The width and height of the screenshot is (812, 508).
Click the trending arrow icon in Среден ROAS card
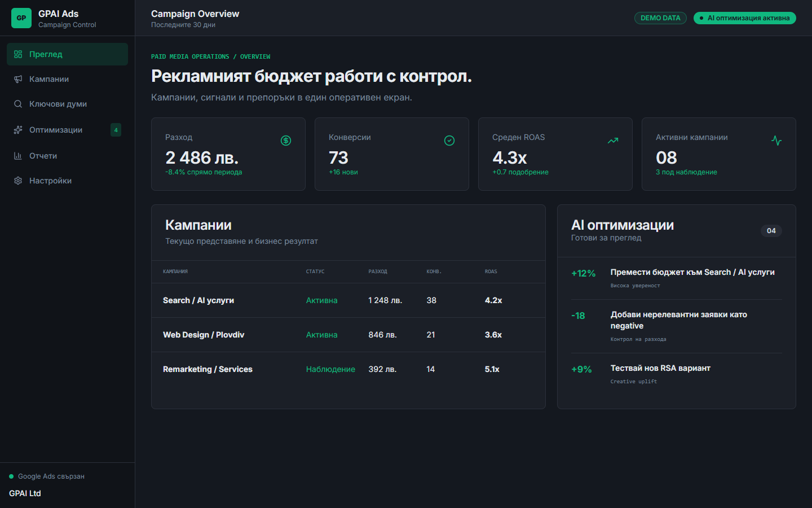[613, 141]
